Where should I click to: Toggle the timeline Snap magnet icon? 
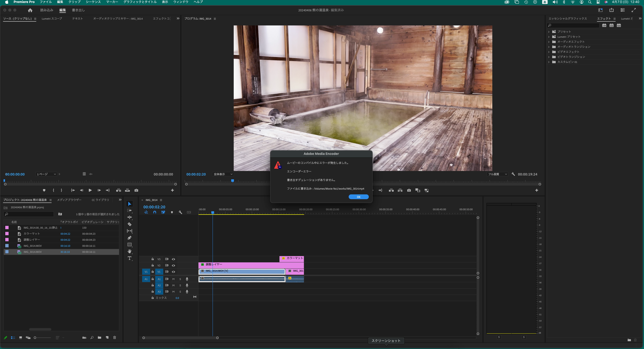(x=155, y=212)
